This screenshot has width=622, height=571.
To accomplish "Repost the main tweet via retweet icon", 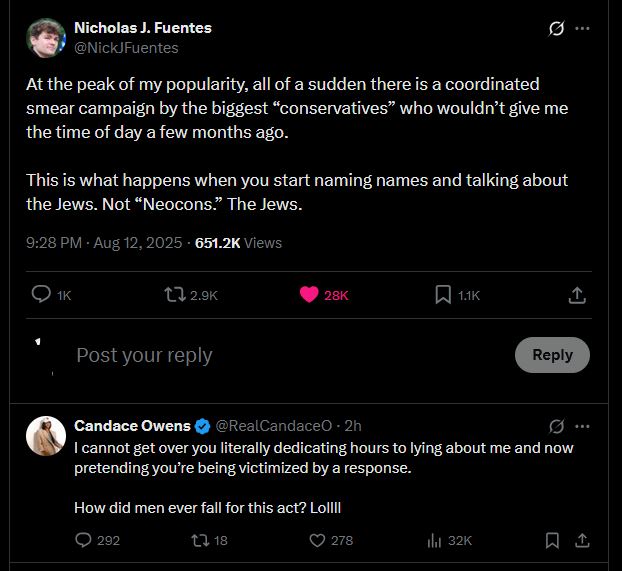I will tap(175, 294).
